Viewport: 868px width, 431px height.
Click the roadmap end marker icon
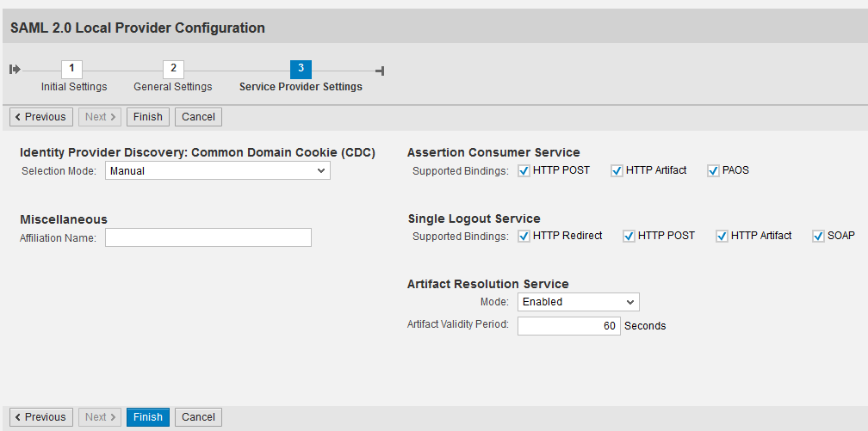[380, 70]
